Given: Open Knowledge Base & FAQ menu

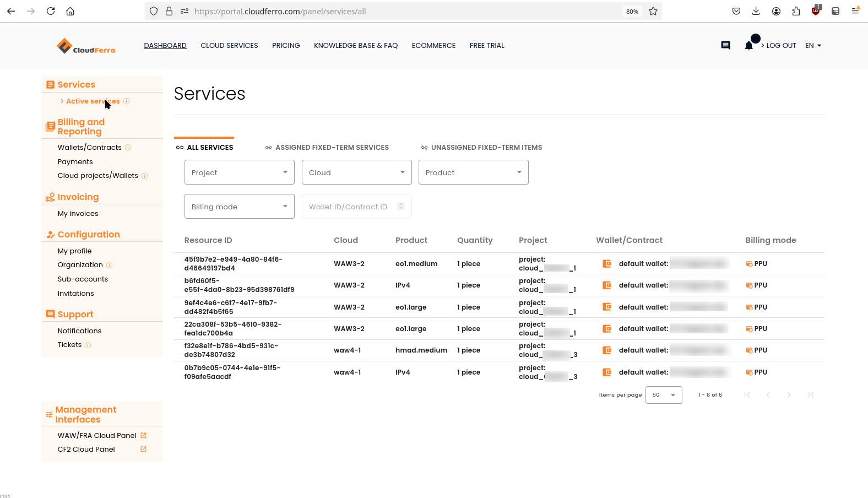Looking at the screenshot, I should tap(356, 46).
